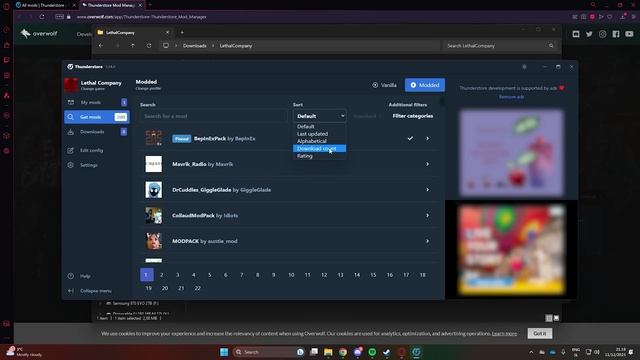Click the DrCuddles_GiggleGlade mod icon
The image size is (640, 360).
click(x=153, y=190)
